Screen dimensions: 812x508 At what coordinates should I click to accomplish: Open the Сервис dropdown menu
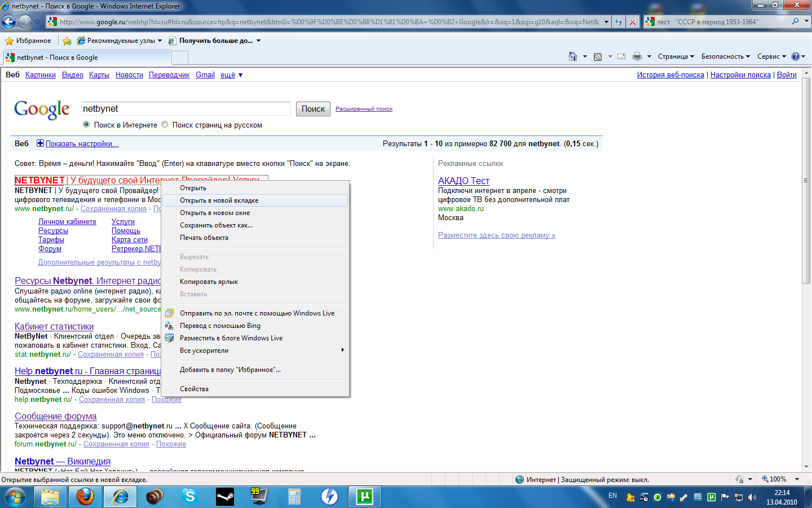coord(771,56)
